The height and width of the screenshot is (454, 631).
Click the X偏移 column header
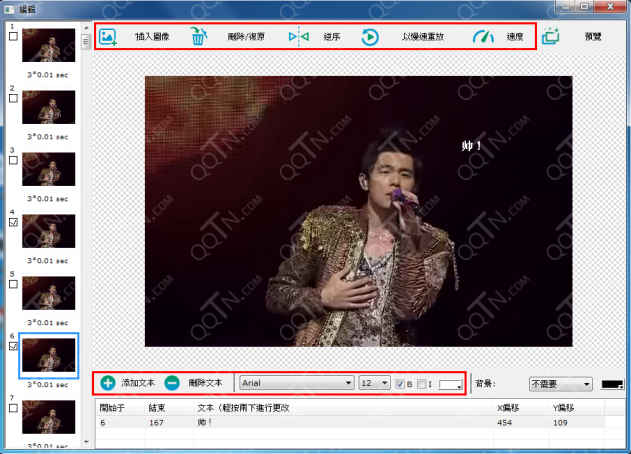(510, 408)
